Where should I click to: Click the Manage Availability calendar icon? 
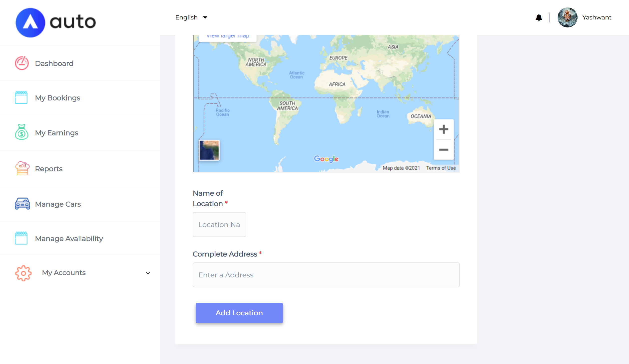[x=22, y=238]
